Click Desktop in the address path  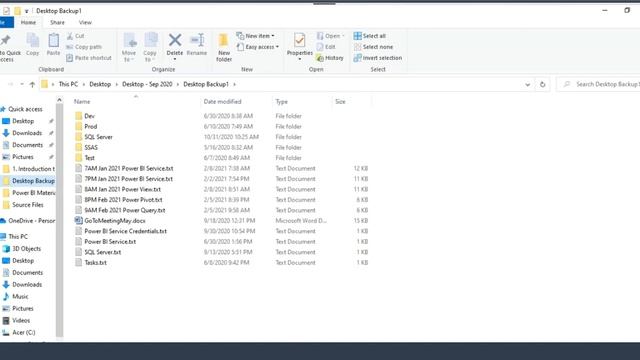pos(100,84)
